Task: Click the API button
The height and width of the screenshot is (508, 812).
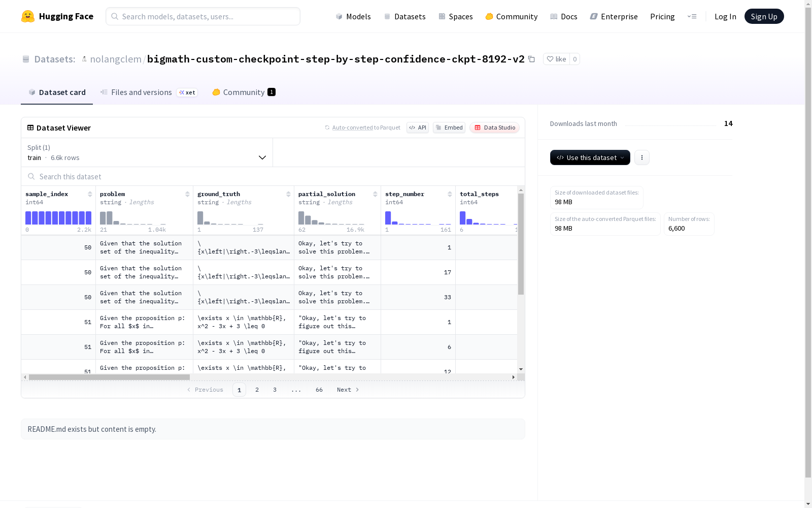Action: pos(418,128)
